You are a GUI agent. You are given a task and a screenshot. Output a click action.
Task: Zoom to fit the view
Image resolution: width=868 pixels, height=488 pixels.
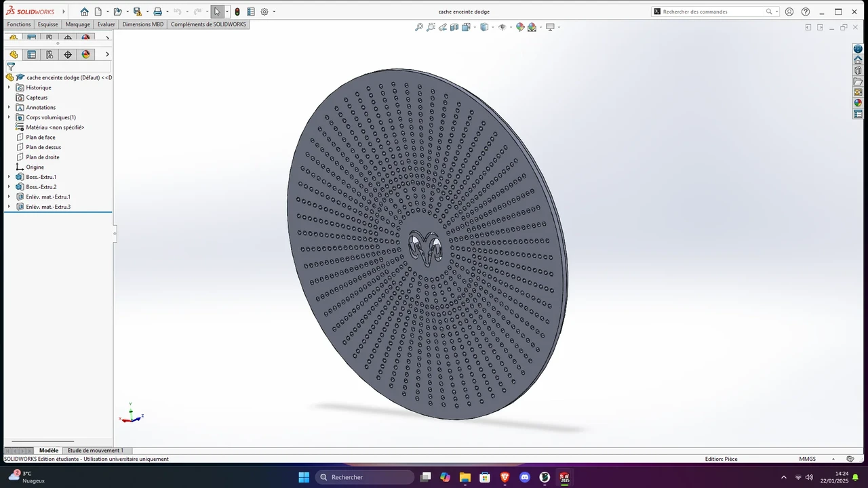[419, 27]
